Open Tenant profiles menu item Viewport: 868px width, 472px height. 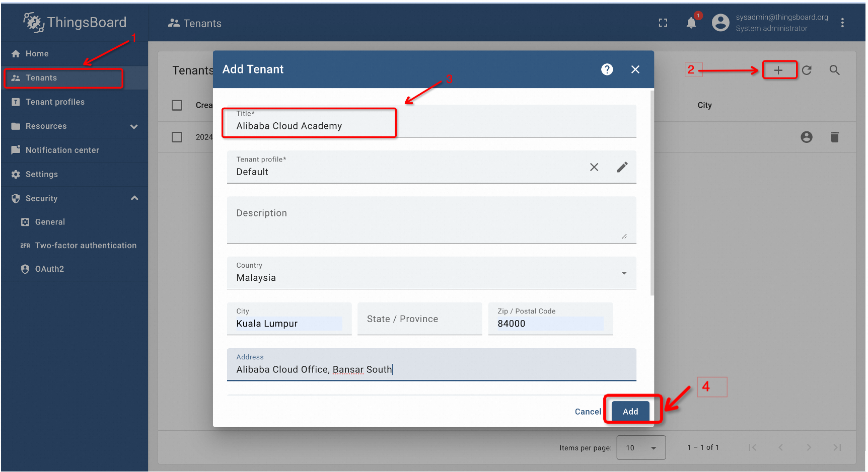[x=75, y=102]
